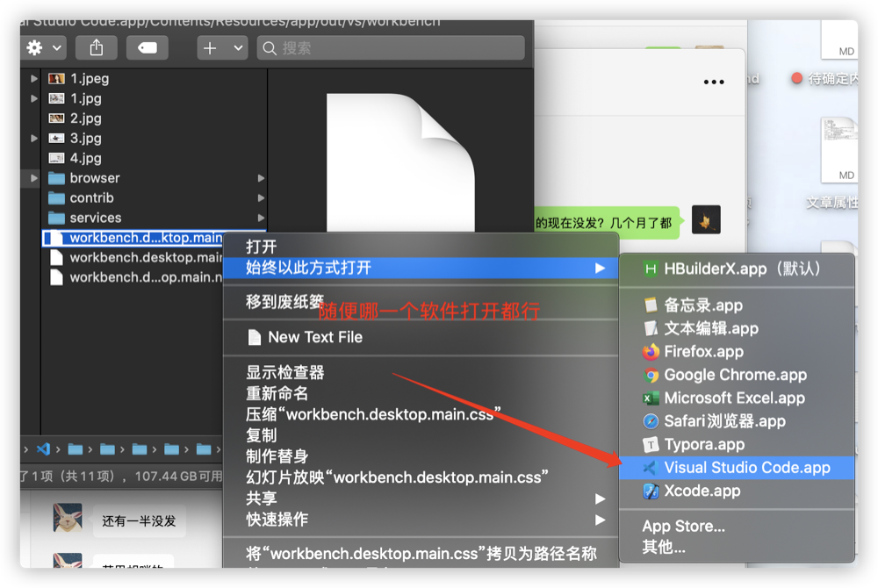Expand the arrow right of browser folder
The image size is (878, 588).
tap(261, 178)
